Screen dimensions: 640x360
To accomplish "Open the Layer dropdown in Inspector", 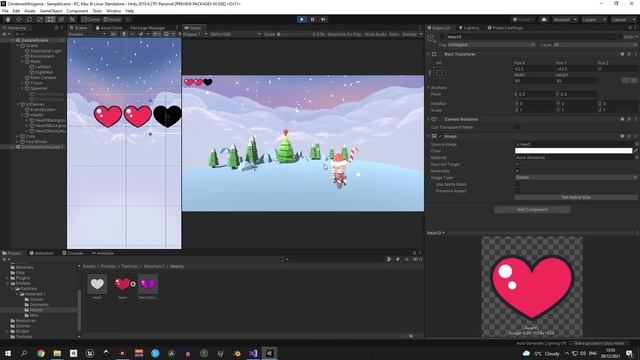I will tap(595, 45).
